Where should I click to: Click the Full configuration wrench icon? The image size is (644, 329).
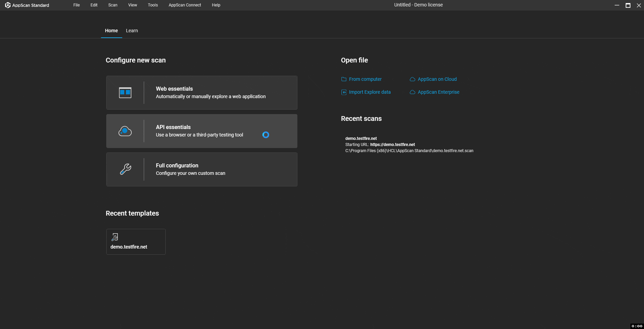tap(125, 169)
